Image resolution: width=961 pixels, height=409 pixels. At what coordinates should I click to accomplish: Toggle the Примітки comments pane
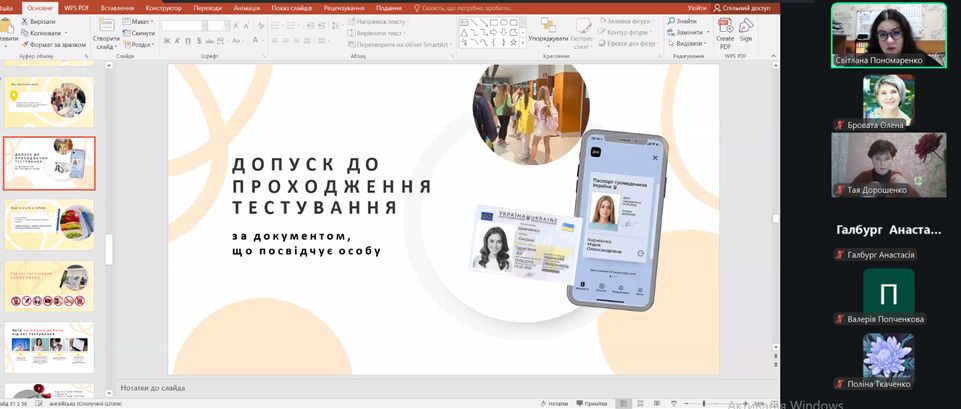(x=591, y=403)
